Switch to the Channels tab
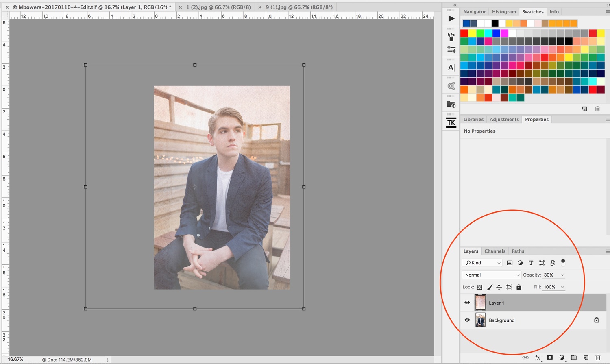 point(495,251)
